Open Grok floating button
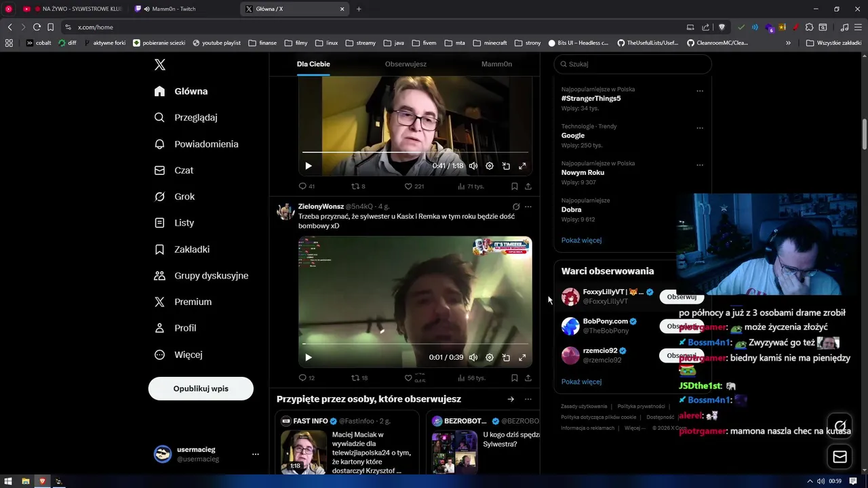Image resolution: width=868 pixels, height=488 pixels. coord(840,426)
